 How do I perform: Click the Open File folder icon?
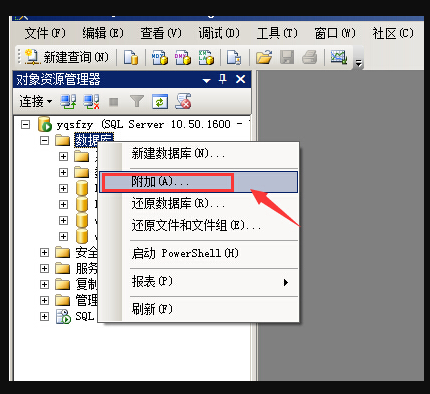pyautogui.click(x=264, y=57)
